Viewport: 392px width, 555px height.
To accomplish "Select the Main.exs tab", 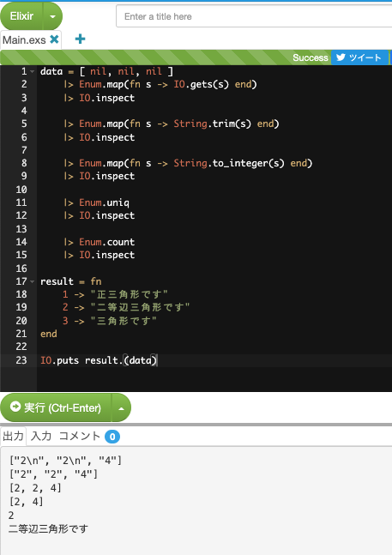I will (24, 40).
